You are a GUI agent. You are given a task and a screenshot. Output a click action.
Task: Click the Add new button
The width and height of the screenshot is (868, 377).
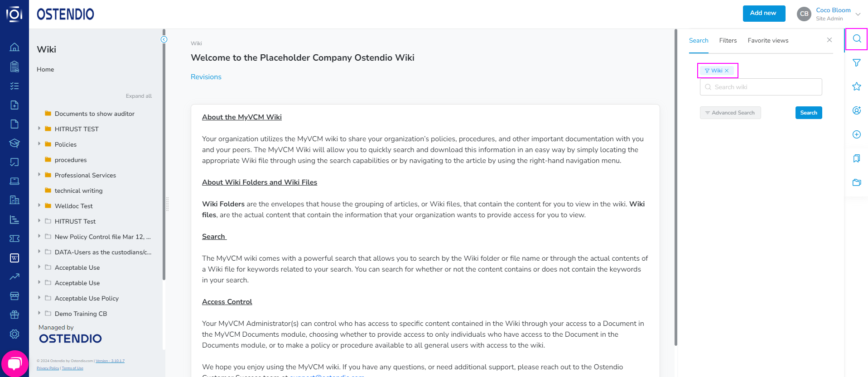(763, 13)
